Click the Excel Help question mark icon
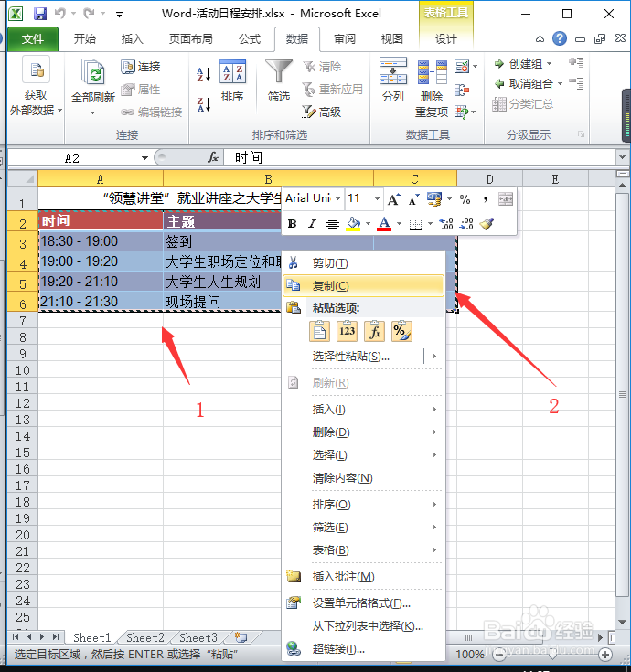 click(560, 39)
